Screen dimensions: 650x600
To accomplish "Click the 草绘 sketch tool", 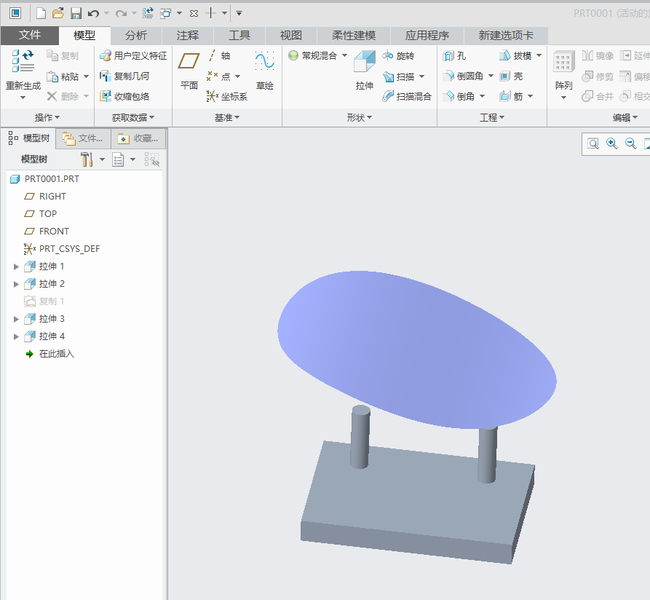I will pos(264,71).
